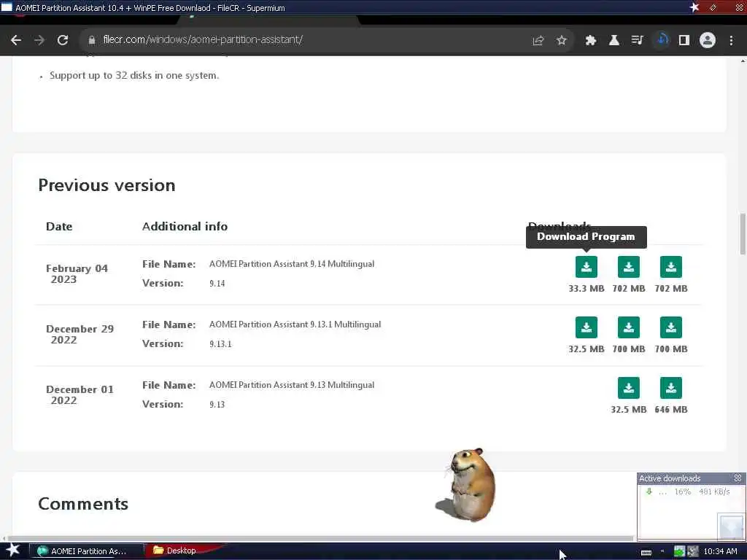The height and width of the screenshot is (560, 747).
Task: Download version 9.14 first 702 MB file
Action: click(629, 267)
